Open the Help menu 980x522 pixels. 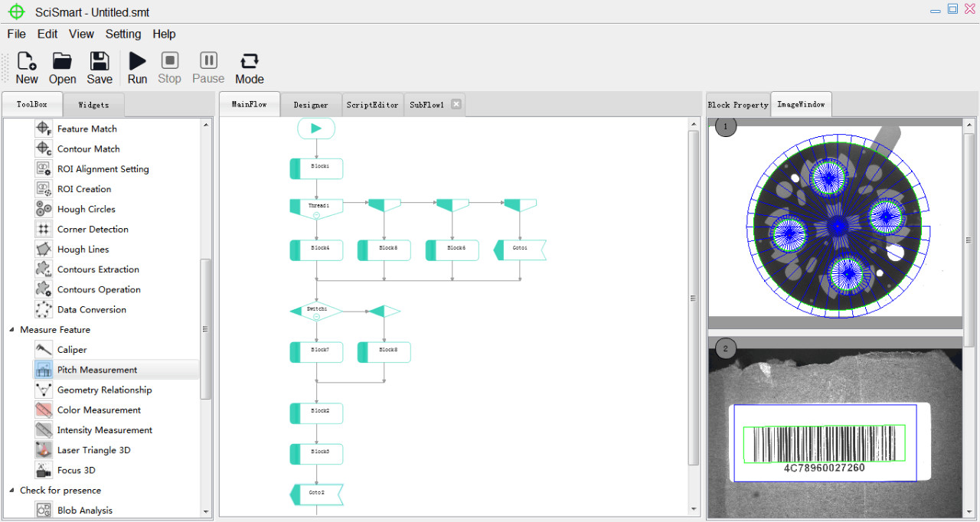point(164,34)
